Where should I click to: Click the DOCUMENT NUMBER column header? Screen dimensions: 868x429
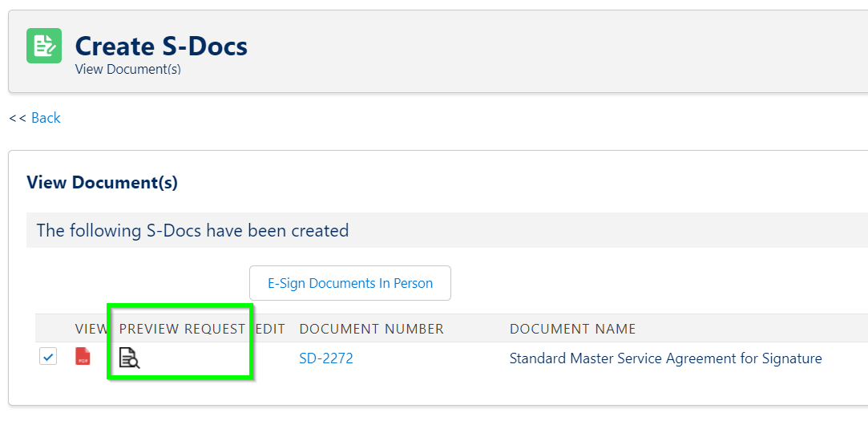(x=371, y=329)
